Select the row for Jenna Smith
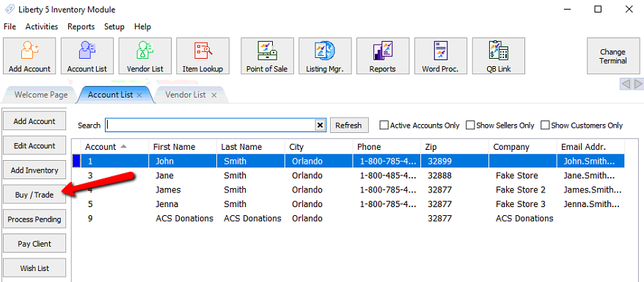 tap(348, 204)
